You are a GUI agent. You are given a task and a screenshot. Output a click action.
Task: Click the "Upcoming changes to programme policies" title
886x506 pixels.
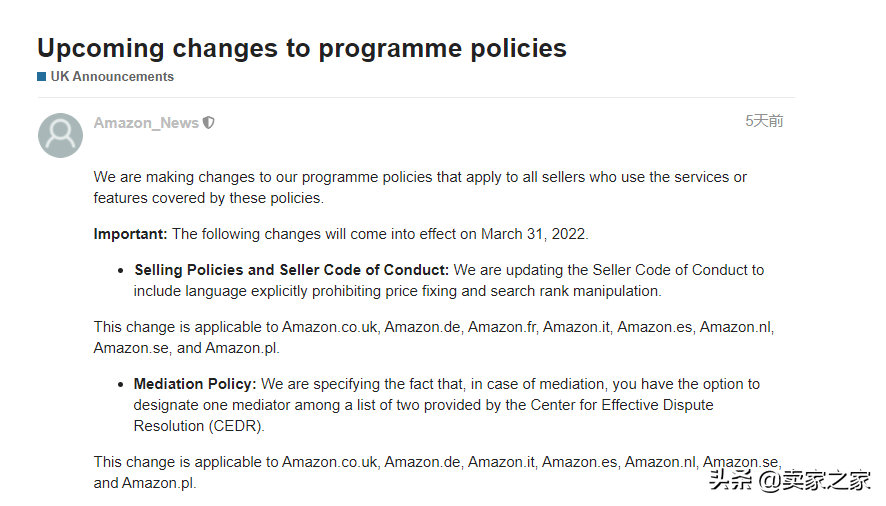pyautogui.click(x=302, y=47)
